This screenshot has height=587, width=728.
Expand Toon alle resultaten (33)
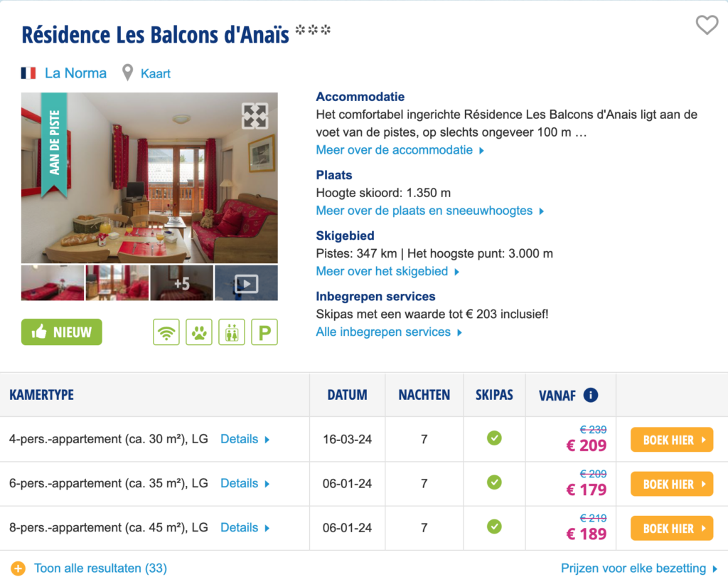(100, 569)
